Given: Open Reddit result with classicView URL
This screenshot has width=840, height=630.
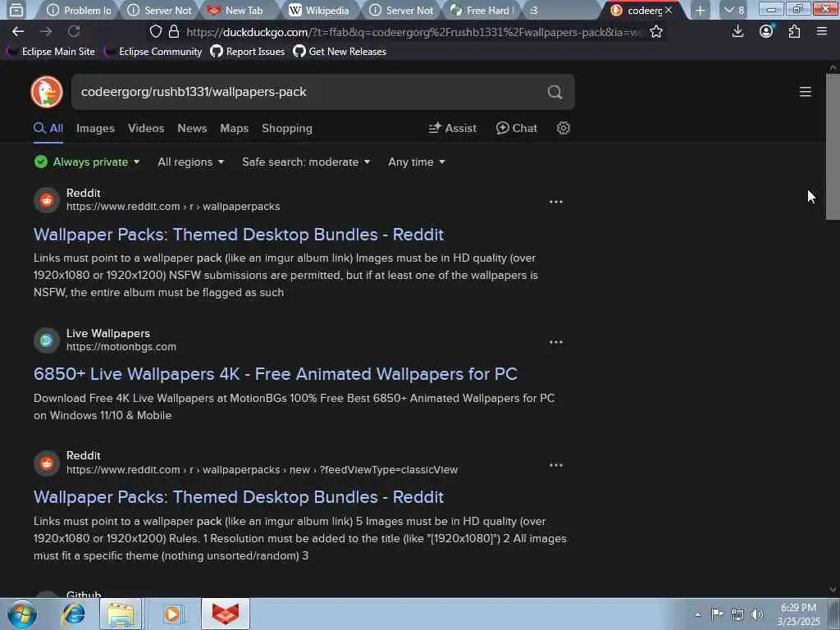Looking at the screenshot, I should click(x=239, y=497).
